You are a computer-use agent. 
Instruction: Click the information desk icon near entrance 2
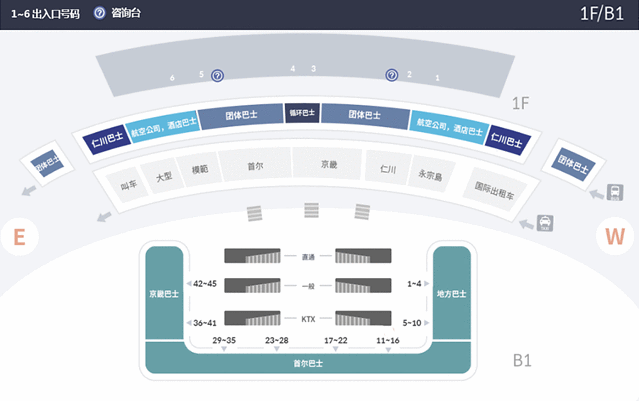pos(392,75)
